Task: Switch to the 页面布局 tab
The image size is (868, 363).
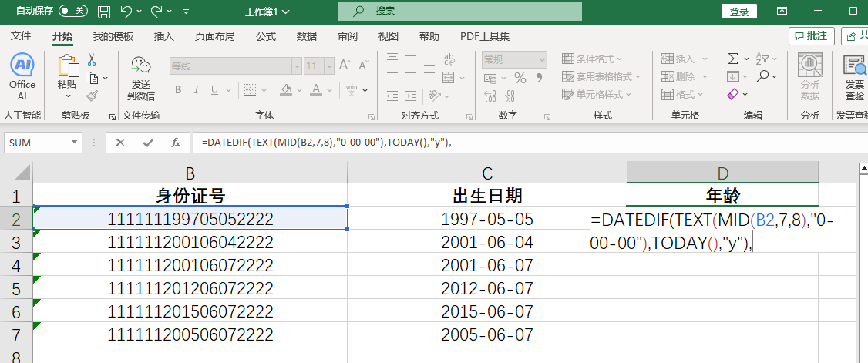Action: (x=215, y=36)
